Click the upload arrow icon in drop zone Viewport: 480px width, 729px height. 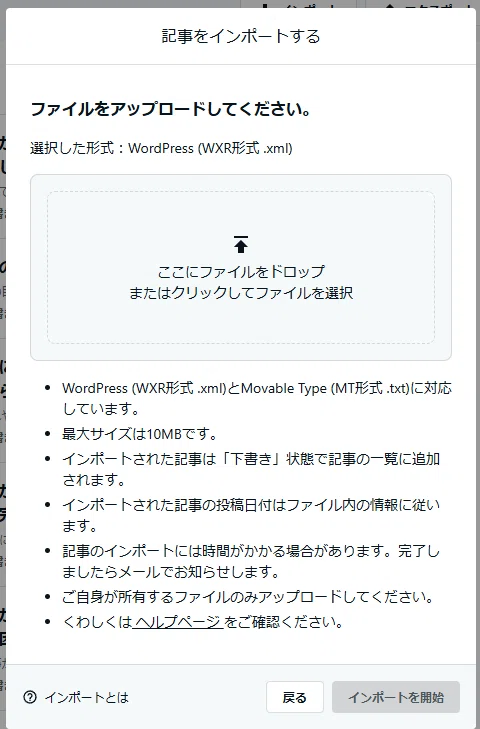[240, 245]
